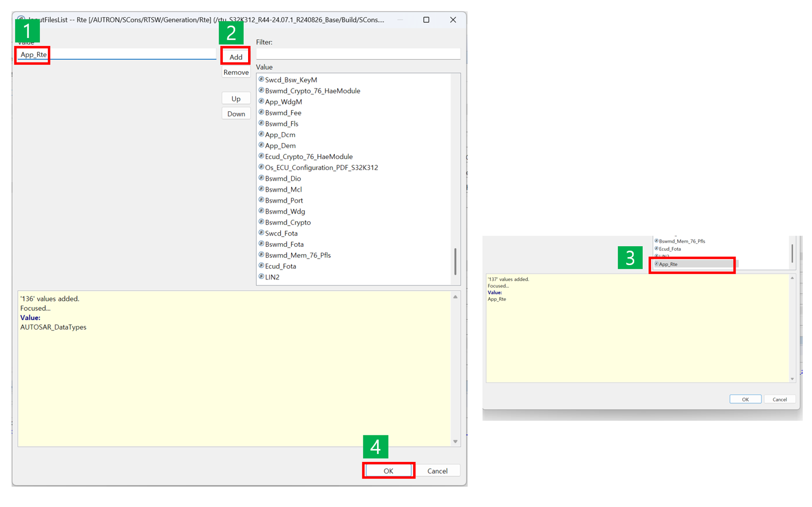Click the icon next to Bswmd_Fee
The width and height of the screenshot is (812, 507).
tap(261, 112)
